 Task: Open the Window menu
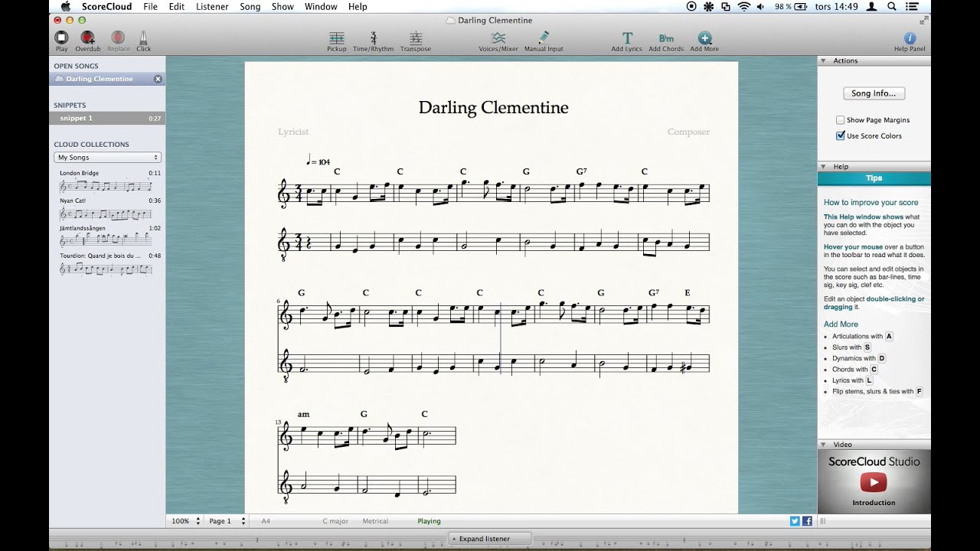tap(321, 7)
